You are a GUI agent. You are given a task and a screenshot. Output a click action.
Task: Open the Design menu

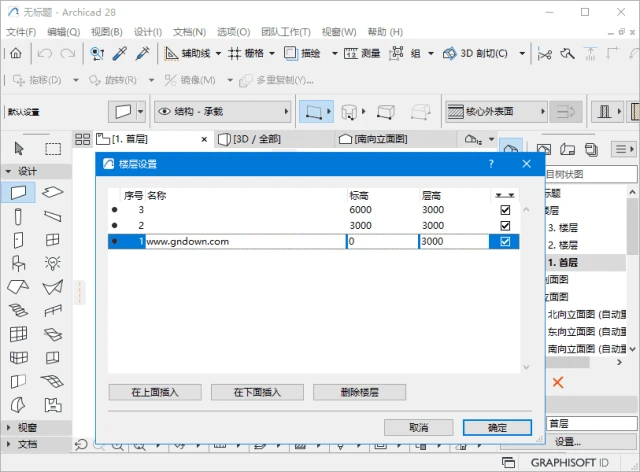click(148, 32)
